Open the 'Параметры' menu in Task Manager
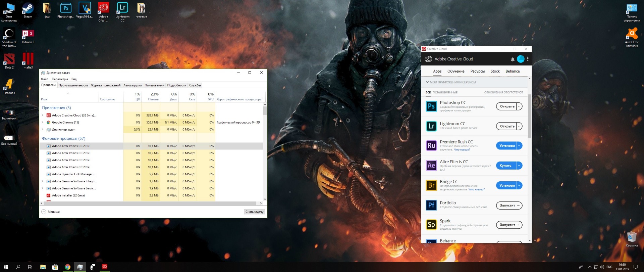 (60, 79)
